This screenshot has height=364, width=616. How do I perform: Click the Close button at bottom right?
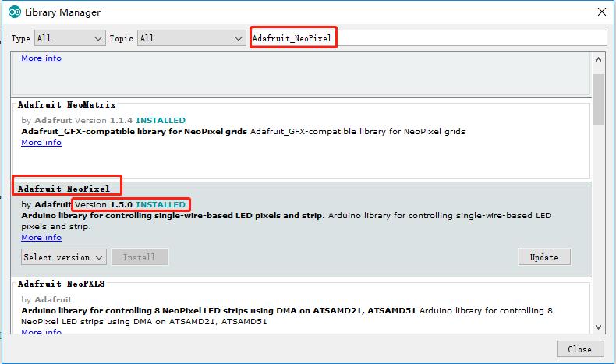click(579, 348)
